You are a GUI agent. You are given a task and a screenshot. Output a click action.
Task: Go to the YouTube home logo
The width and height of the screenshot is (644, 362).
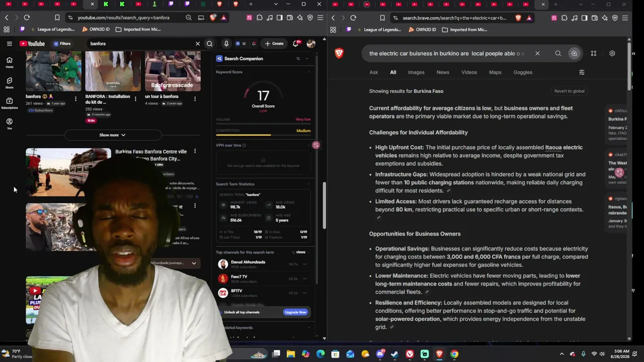(32, 44)
